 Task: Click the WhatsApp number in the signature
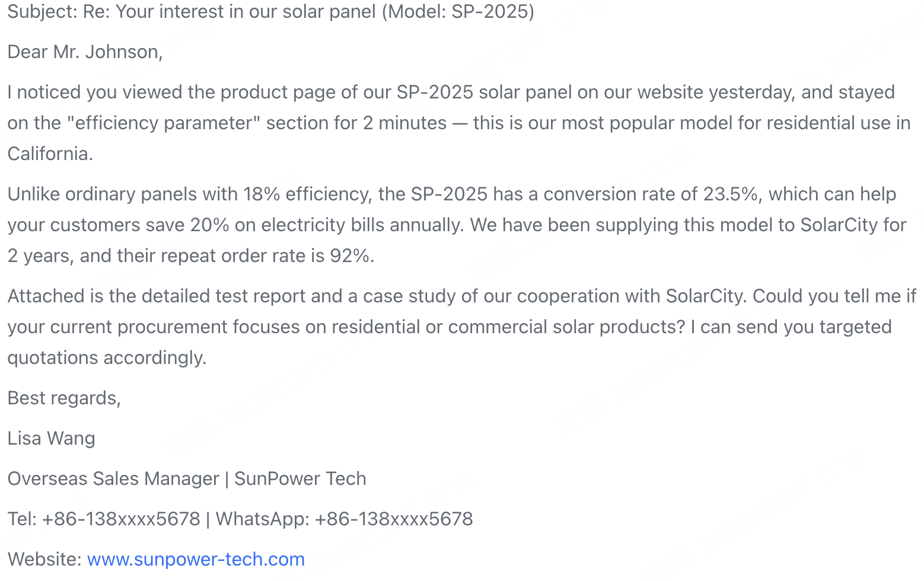pyautogui.click(x=394, y=519)
